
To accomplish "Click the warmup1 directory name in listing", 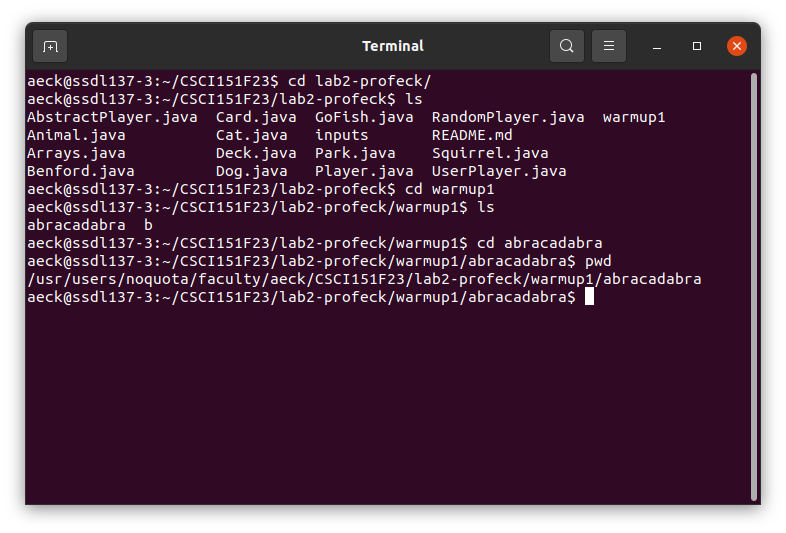I will (634, 118).
